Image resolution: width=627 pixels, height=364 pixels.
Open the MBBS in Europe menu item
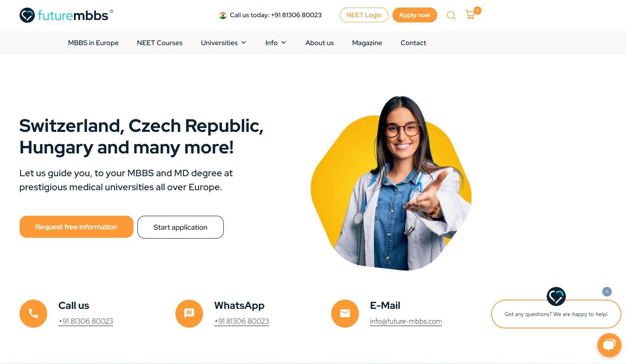93,43
